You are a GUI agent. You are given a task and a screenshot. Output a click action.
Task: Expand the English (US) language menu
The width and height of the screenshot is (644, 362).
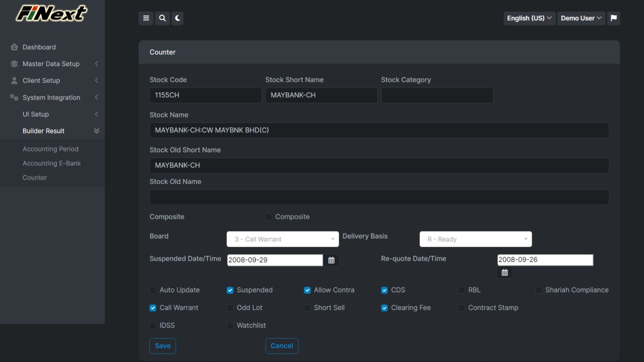pos(529,18)
